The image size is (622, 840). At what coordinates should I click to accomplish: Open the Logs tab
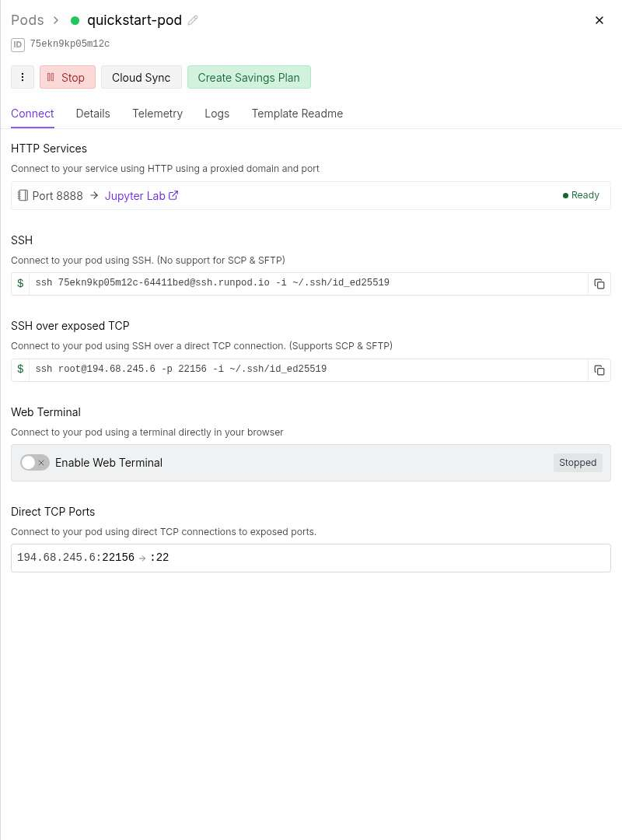tap(217, 114)
